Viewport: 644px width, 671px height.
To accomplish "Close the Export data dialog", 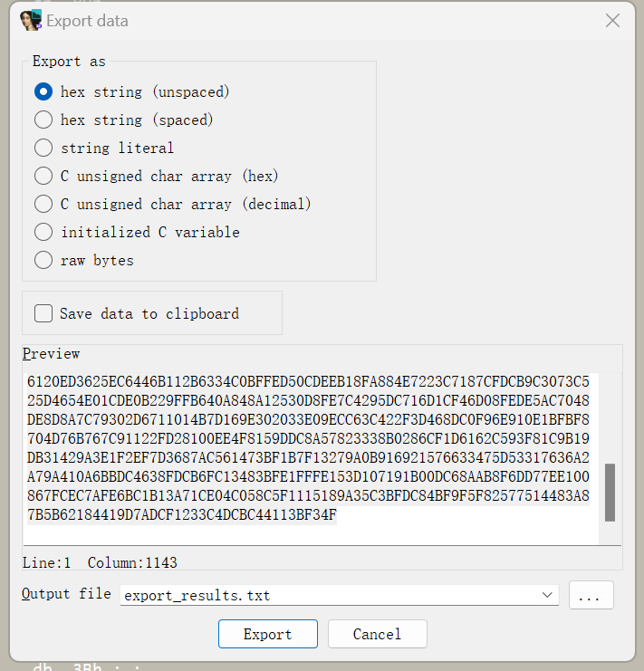I will [612, 21].
